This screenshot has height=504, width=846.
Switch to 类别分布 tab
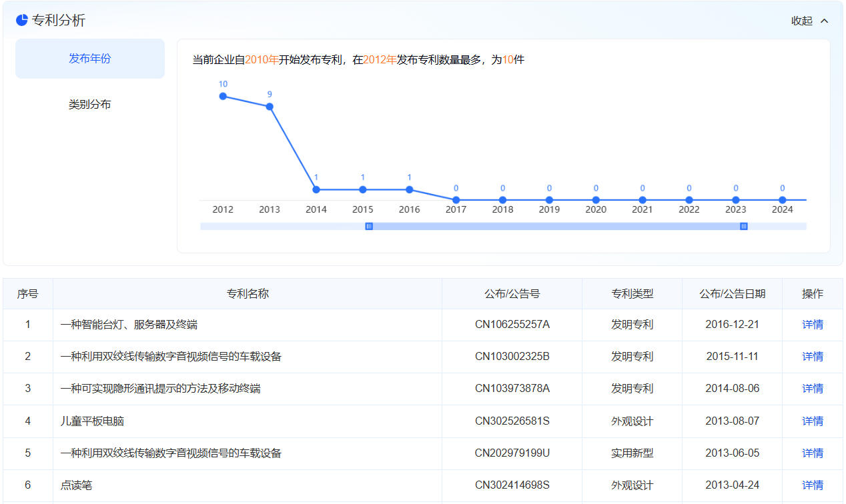click(x=90, y=105)
